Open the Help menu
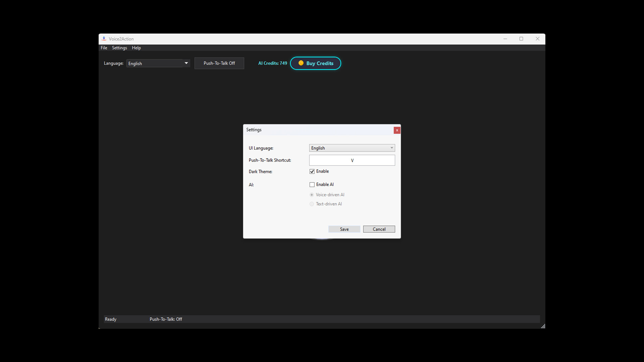The image size is (644, 362). click(x=136, y=48)
